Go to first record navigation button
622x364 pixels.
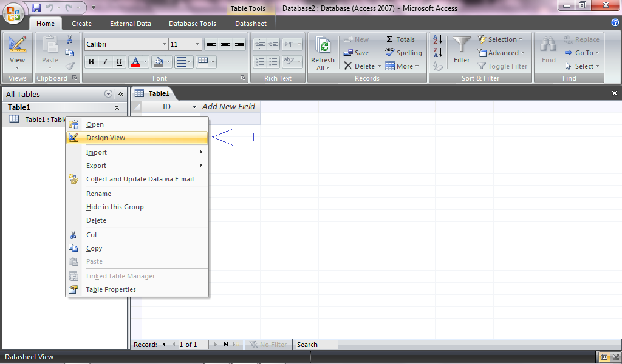click(x=163, y=345)
